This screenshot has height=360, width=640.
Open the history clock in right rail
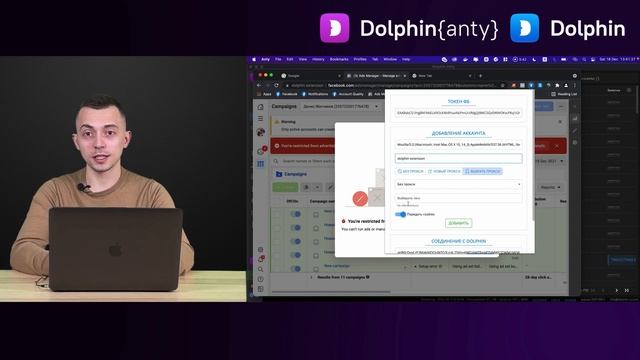click(575, 143)
